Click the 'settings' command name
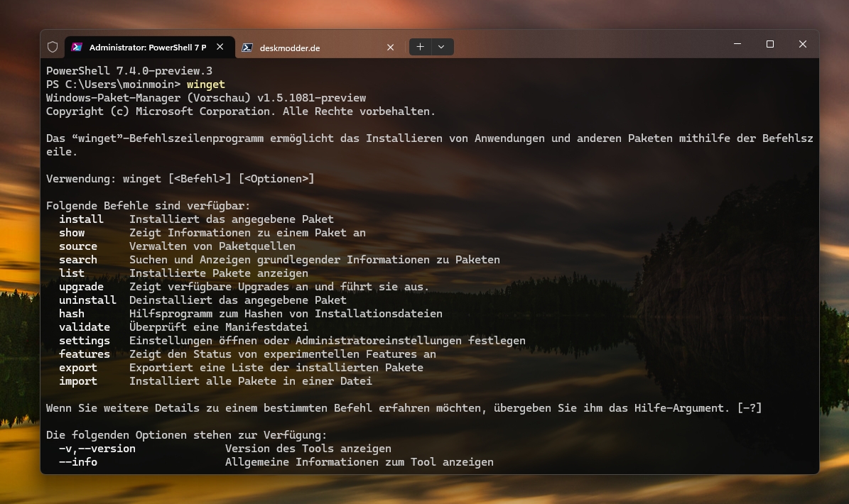The width and height of the screenshot is (849, 504). click(x=85, y=341)
